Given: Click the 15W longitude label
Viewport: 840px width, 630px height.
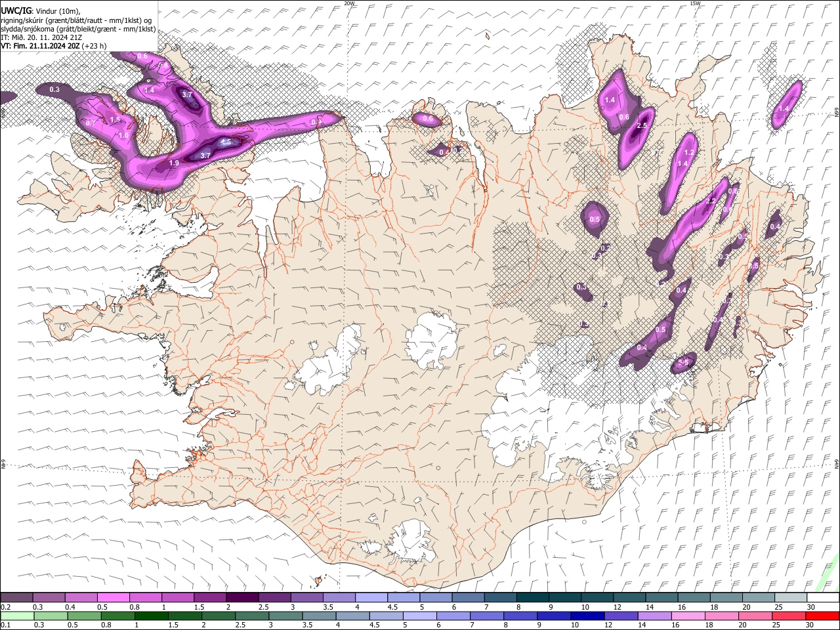Looking at the screenshot, I should point(695,3).
